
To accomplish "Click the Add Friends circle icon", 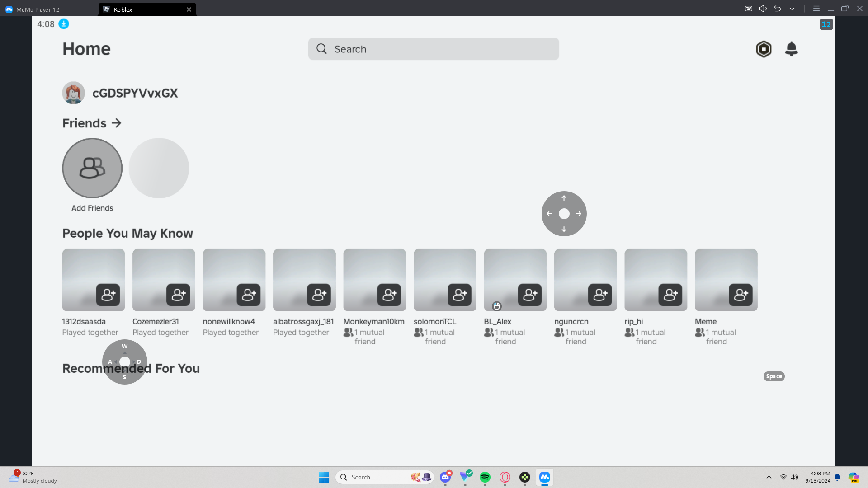I will point(92,168).
